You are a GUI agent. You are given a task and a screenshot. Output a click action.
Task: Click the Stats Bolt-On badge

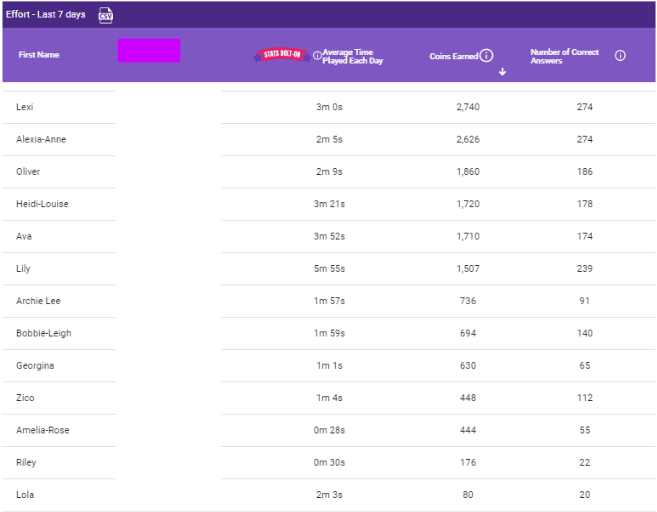click(281, 55)
